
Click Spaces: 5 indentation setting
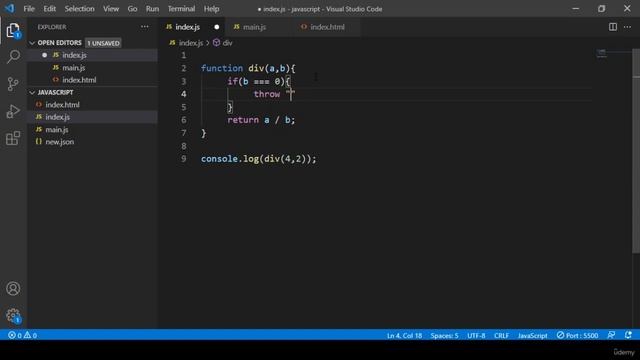coord(444,335)
